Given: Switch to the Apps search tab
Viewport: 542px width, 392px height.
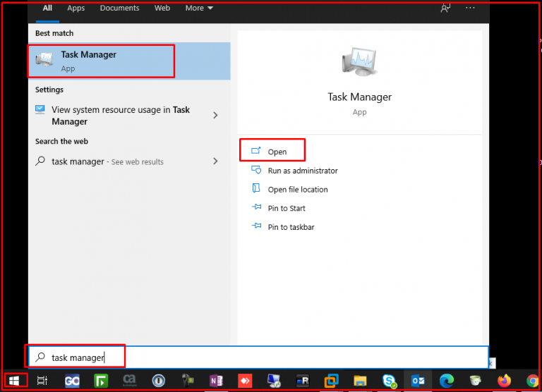Looking at the screenshot, I should click(76, 8).
